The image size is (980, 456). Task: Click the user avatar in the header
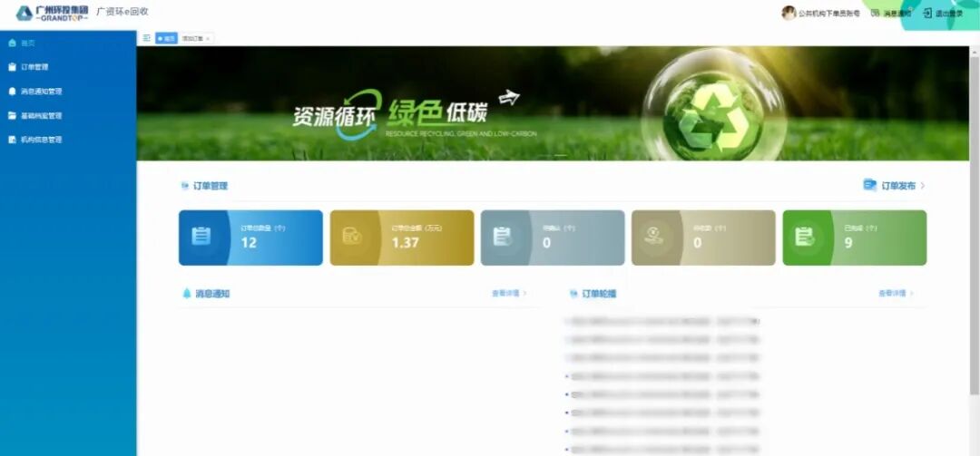tap(789, 13)
